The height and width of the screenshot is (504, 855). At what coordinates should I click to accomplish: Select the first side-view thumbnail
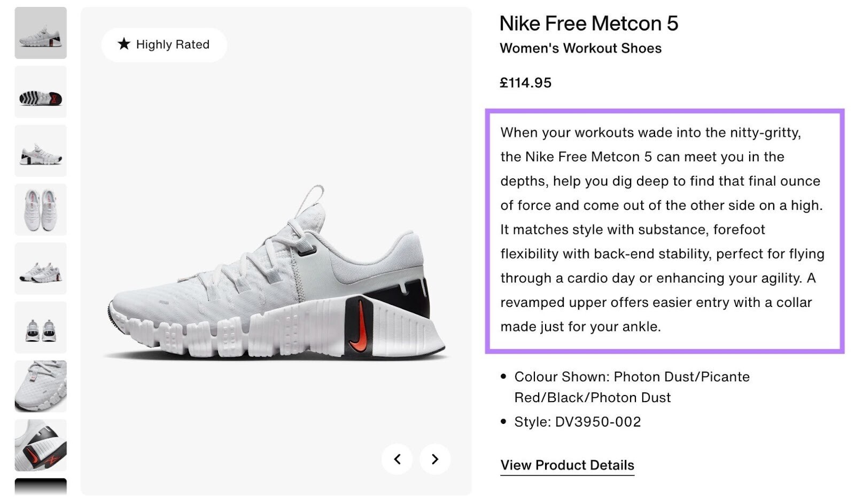coord(41,33)
